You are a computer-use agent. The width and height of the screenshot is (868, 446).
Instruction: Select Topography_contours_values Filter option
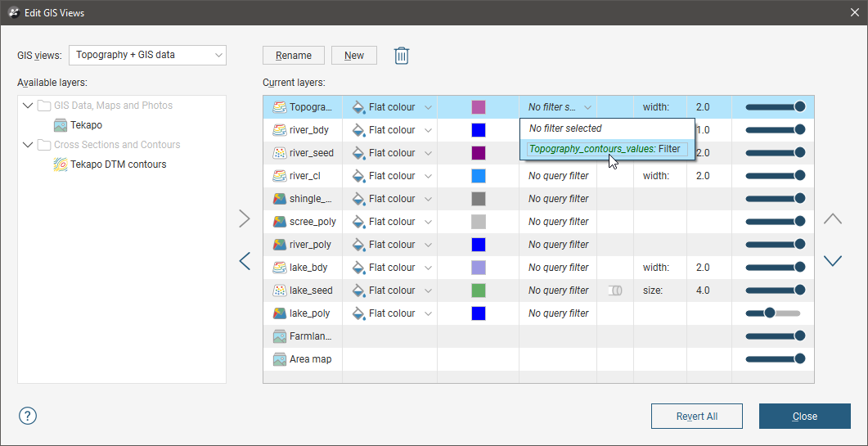605,149
